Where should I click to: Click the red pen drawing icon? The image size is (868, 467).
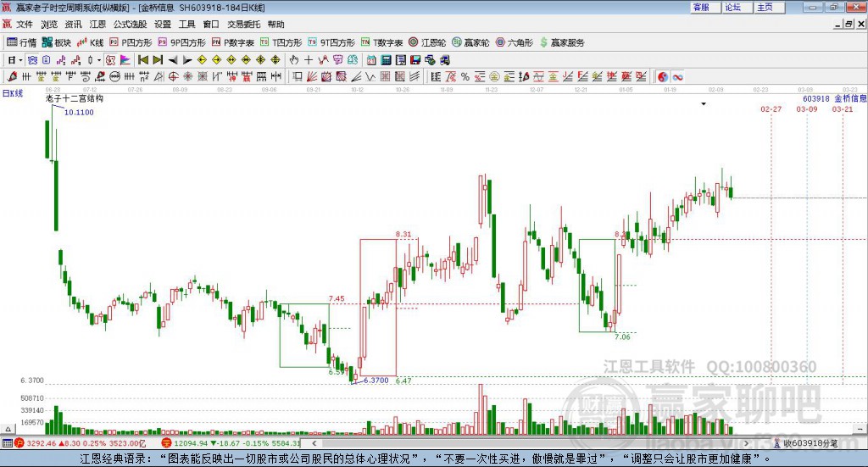(12, 77)
